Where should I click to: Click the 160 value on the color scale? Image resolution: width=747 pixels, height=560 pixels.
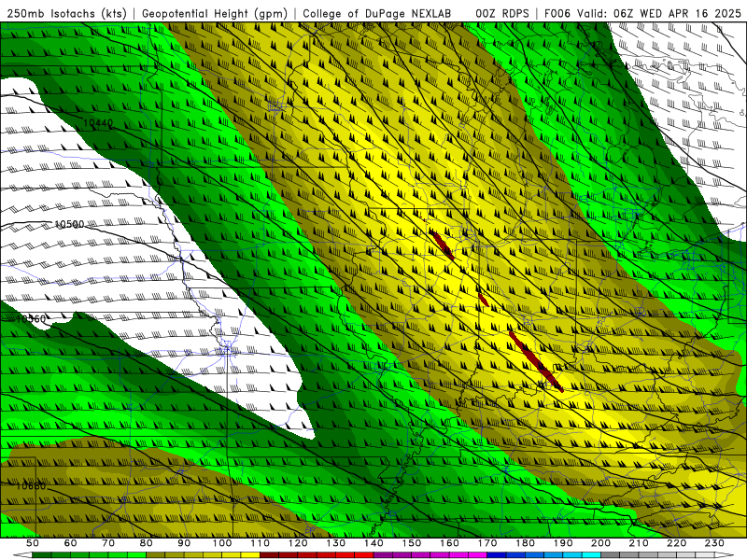pyautogui.click(x=449, y=543)
